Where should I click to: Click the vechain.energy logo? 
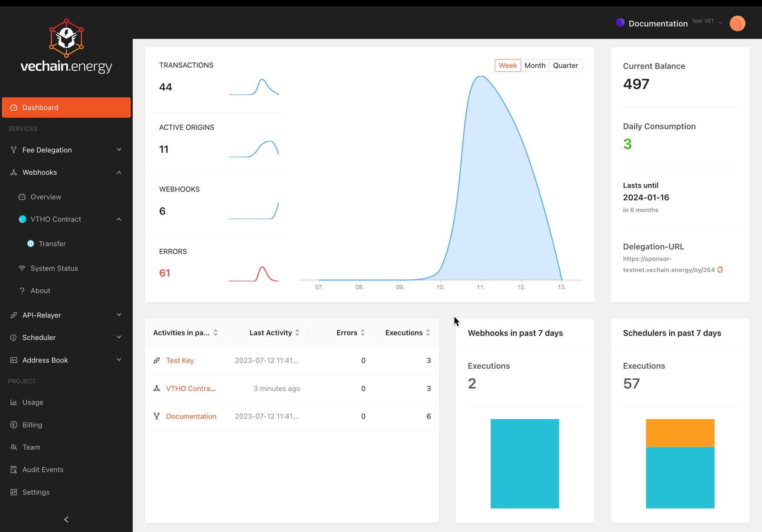point(66,46)
